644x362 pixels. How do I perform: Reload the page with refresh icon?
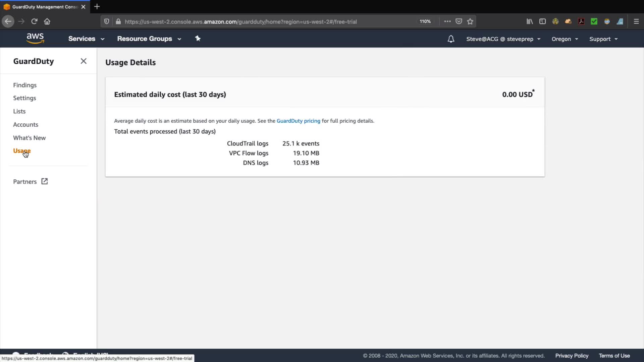coord(34,21)
